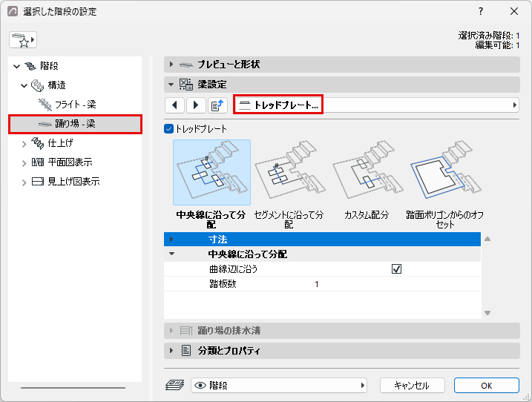Click the プレビューと形状 panel icon

tap(186, 65)
